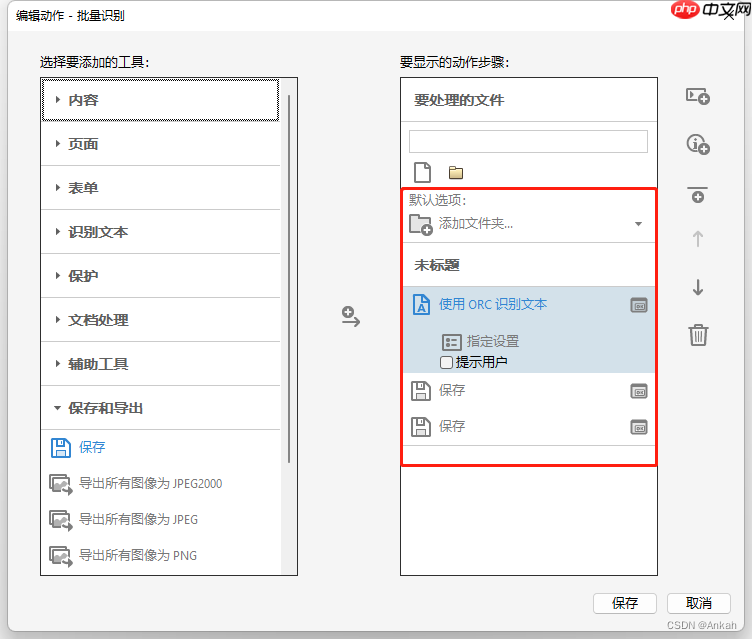Click the files-to-process text field

point(528,142)
